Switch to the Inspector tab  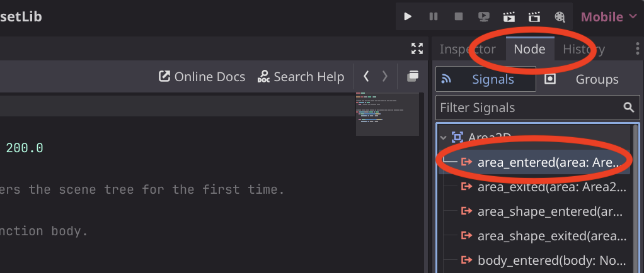[468, 49]
